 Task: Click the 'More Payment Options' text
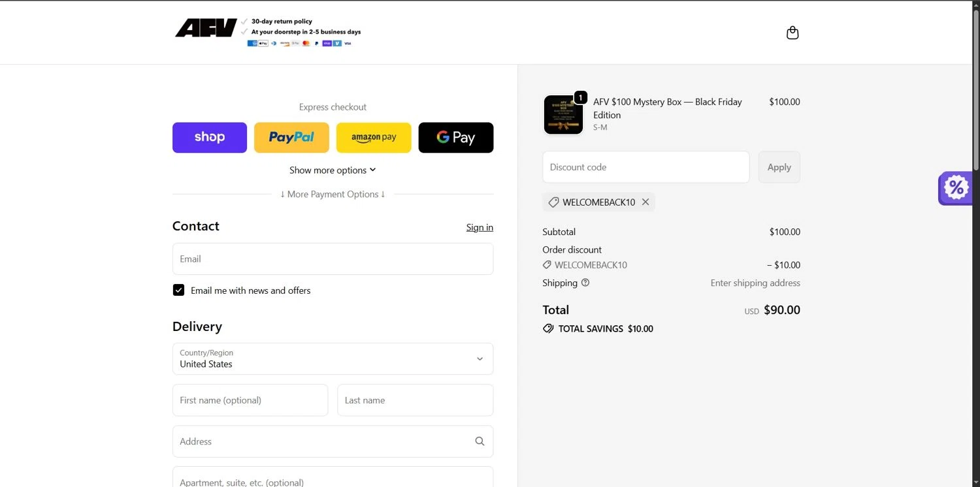pyautogui.click(x=333, y=194)
